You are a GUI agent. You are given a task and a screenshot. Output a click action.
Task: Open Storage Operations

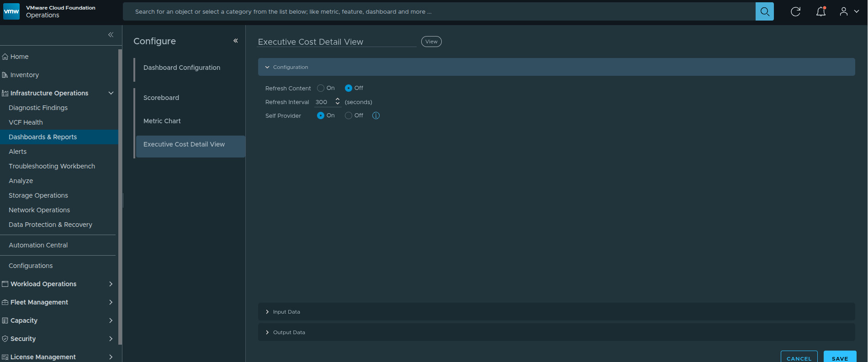38,195
